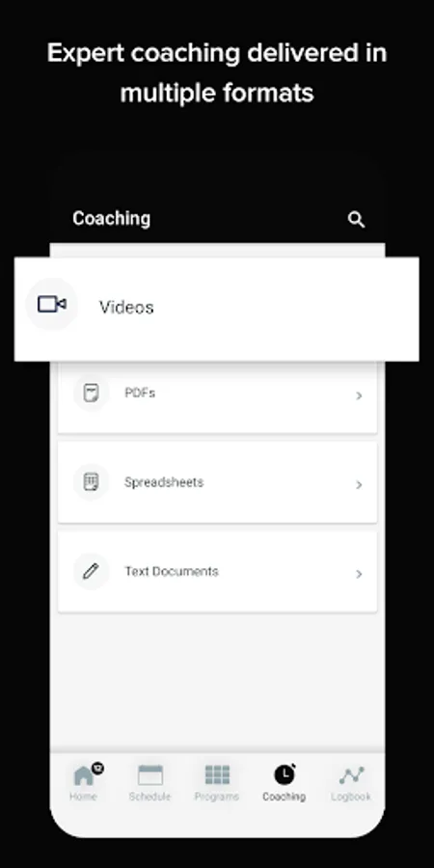Tap the Coaching page title
The image size is (434, 868).
[x=111, y=219]
